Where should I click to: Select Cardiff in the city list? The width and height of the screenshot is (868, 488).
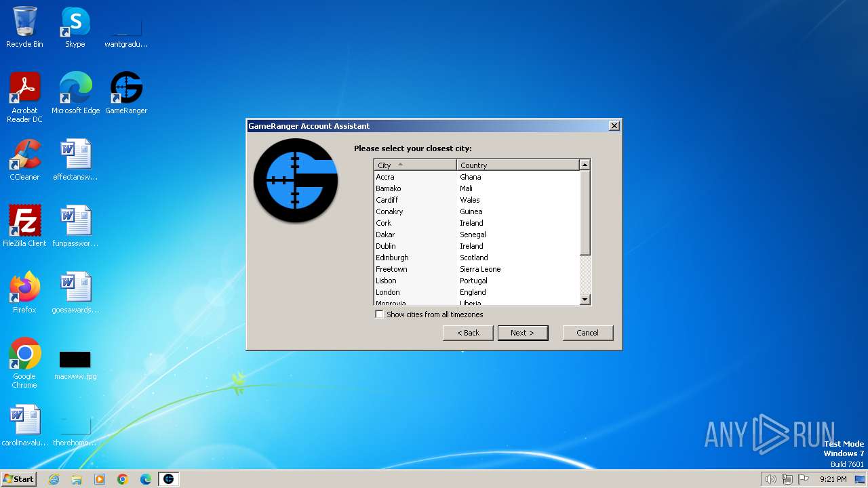[x=387, y=200]
